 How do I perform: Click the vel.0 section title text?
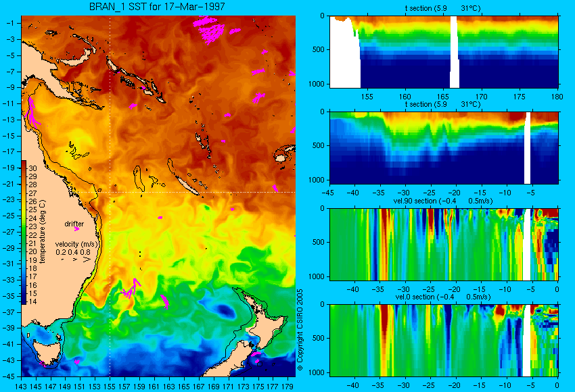point(443,297)
